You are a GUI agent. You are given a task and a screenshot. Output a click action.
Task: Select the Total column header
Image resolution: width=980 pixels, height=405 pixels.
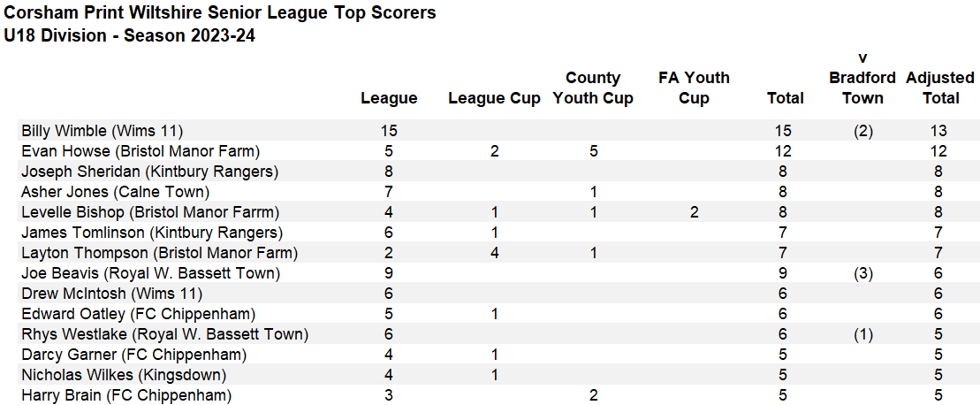point(786,98)
